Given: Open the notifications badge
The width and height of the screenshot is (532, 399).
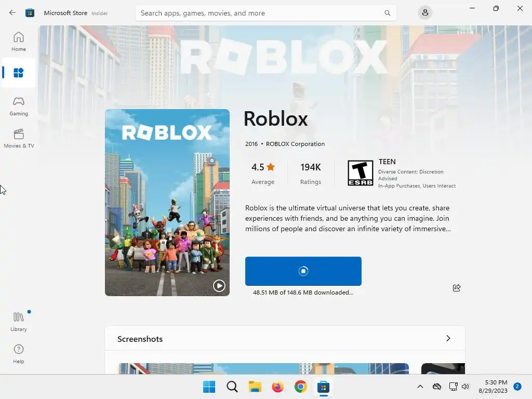Looking at the screenshot, I should point(517,387).
